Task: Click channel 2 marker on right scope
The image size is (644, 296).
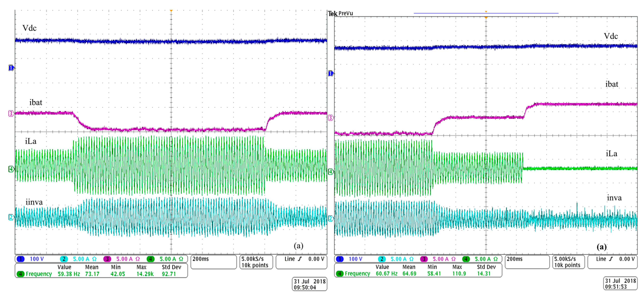Action: [330, 219]
